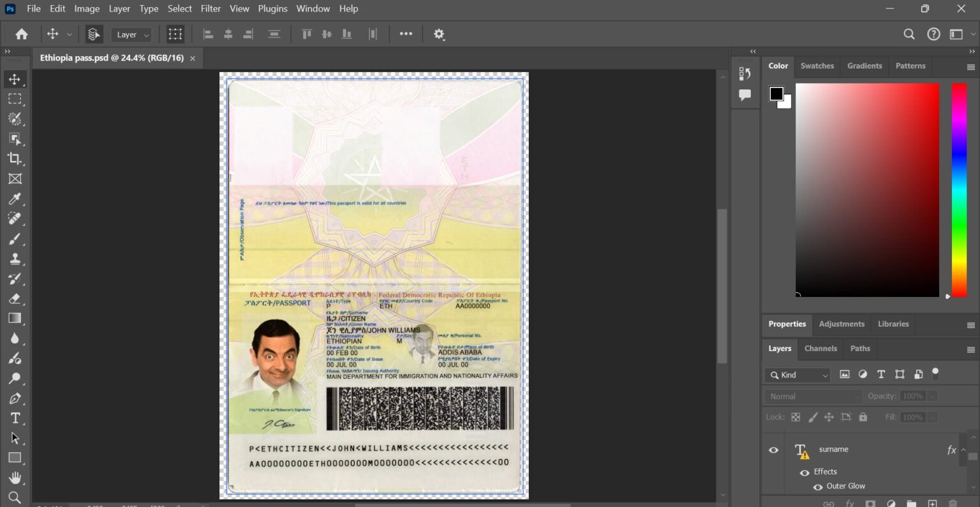Select the Blur tool
The width and height of the screenshot is (980, 507).
coord(15,338)
